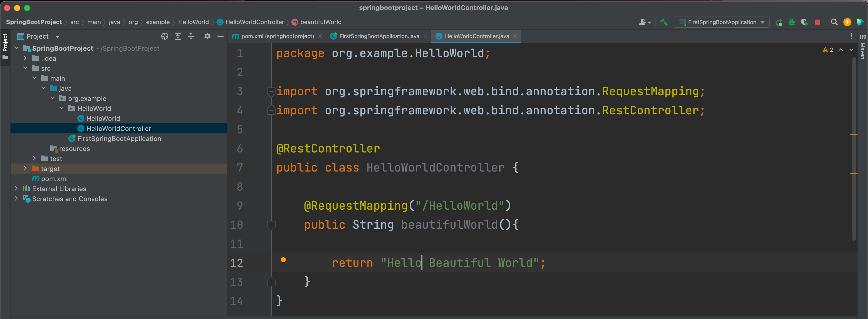The width and height of the screenshot is (868, 319).
Task: Close the FirstSpringBootApplication.java editor tab
Action: [425, 36]
